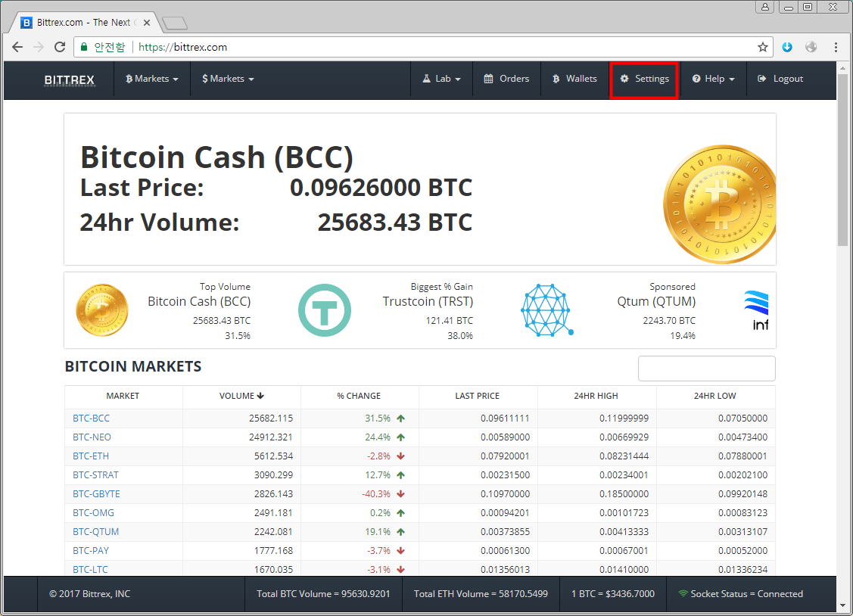Click the green secure padlock icon
The width and height of the screenshot is (853, 616).
[x=84, y=48]
